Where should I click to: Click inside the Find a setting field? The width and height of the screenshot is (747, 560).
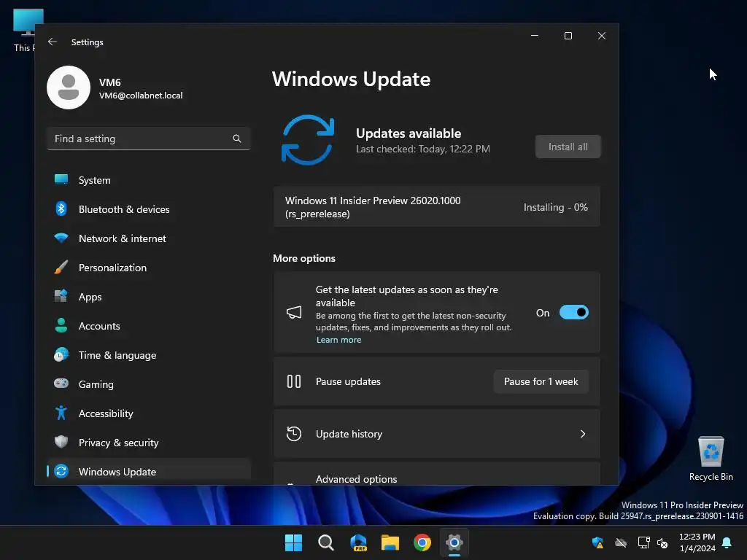[x=149, y=139]
